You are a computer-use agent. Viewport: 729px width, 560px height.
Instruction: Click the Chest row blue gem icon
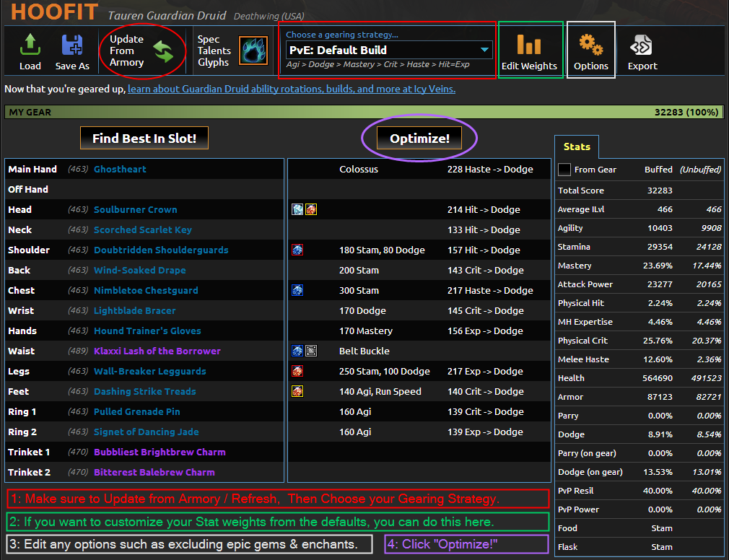tap(297, 290)
